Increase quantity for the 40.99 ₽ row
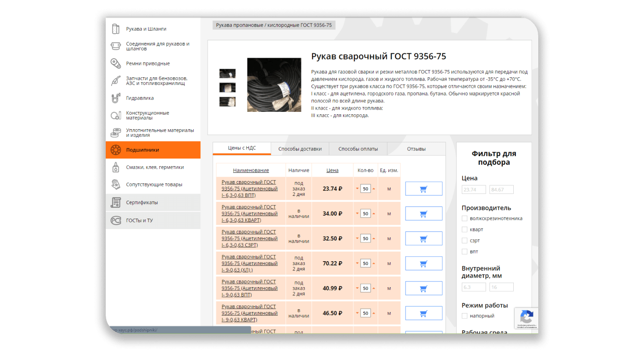This screenshot has width=644, height=351. pos(374,289)
